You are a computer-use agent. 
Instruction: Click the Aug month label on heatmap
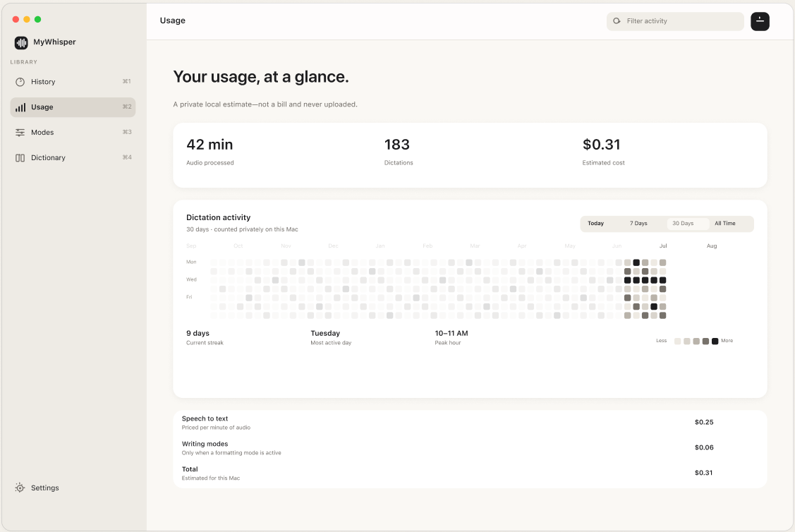(x=712, y=246)
